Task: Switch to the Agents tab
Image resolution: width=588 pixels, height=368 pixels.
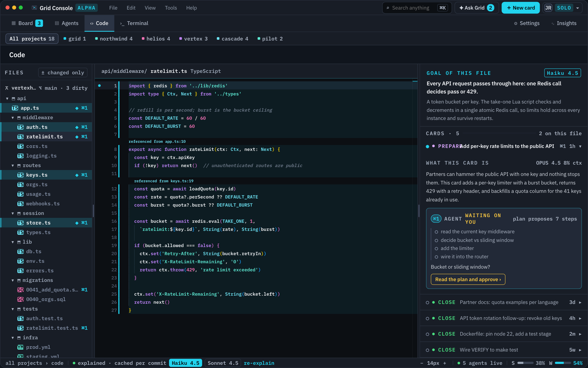Action: [67, 23]
